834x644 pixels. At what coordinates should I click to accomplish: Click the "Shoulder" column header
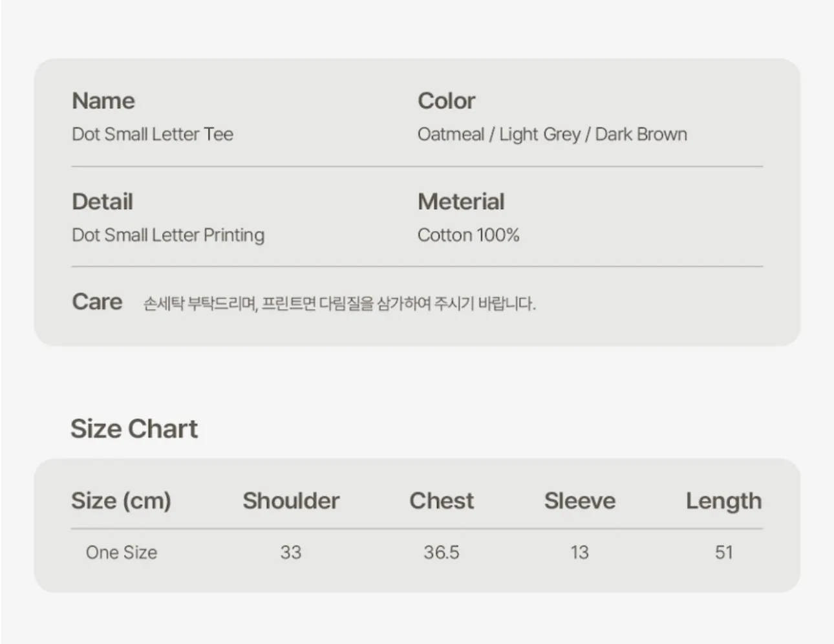pos(291,500)
